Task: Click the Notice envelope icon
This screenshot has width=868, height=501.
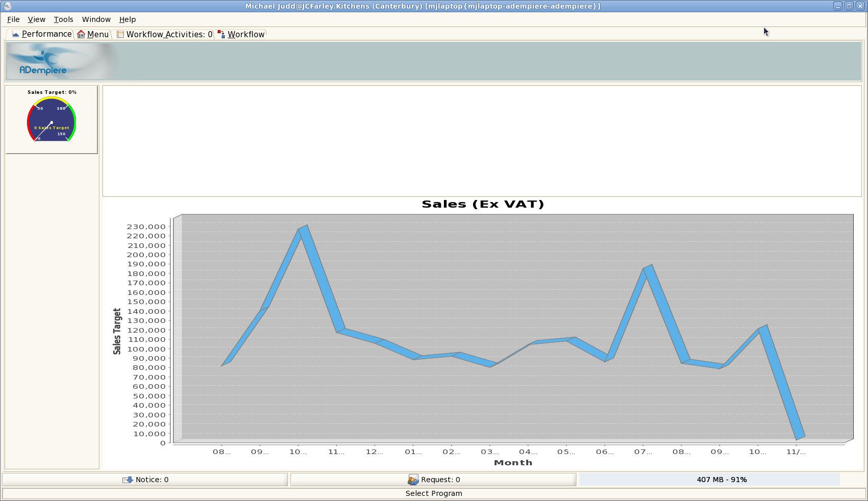Action: coord(127,480)
